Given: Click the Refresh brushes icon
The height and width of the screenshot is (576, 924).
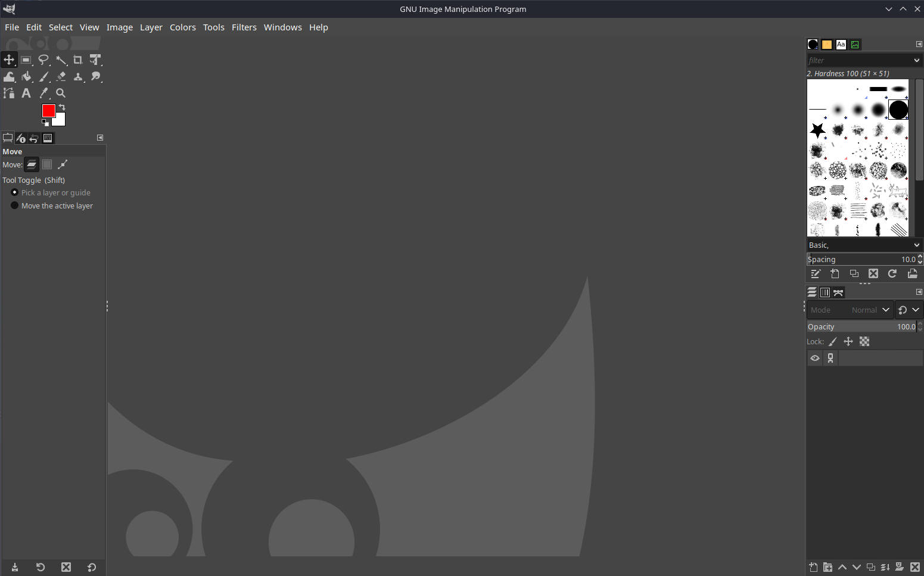Looking at the screenshot, I should point(892,273).
